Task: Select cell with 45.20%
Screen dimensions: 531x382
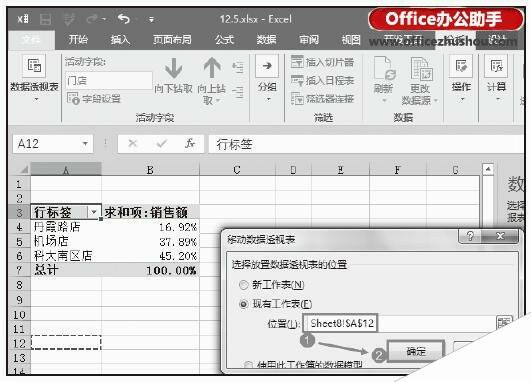Action: pos(150,256)
